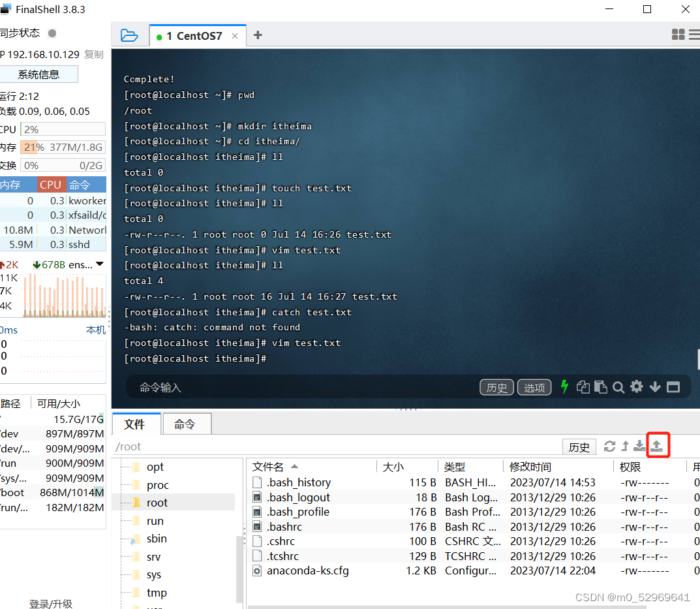700x609 pixels.
Task: Select .bash_history file
Action: 299,482
